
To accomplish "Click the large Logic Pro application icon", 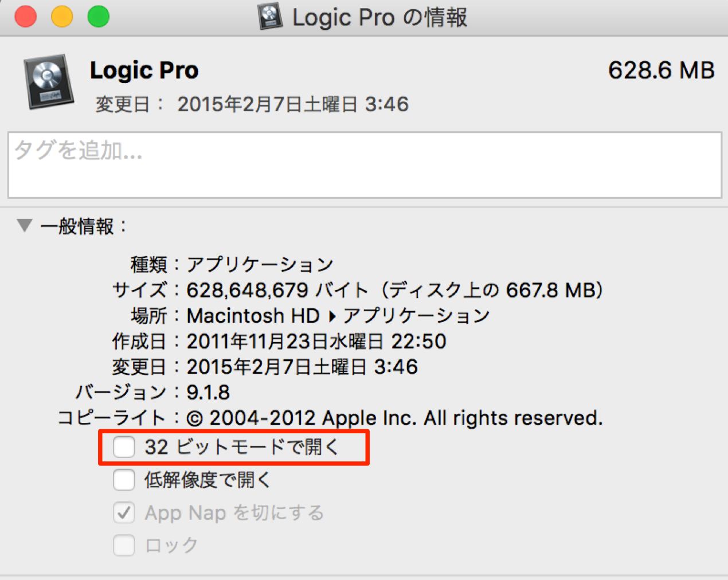I will point(49,81).
